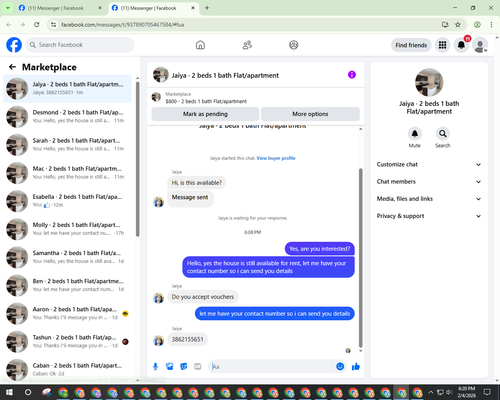Viewport: 500px width, 400px height.
Task: Focus the Search Facebook field
Action: (80, 45)
